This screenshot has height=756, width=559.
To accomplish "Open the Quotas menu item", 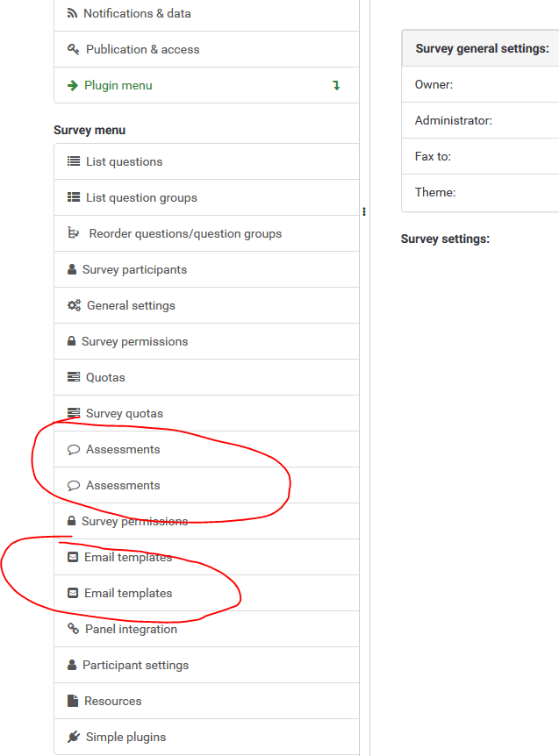I will click(x=105, y=378).
